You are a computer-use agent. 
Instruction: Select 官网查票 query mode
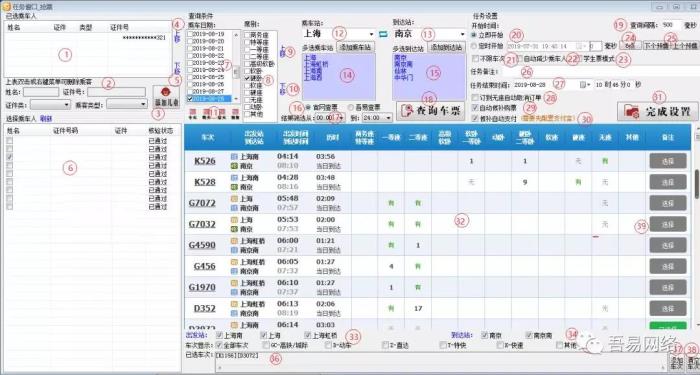coord(308,107)
